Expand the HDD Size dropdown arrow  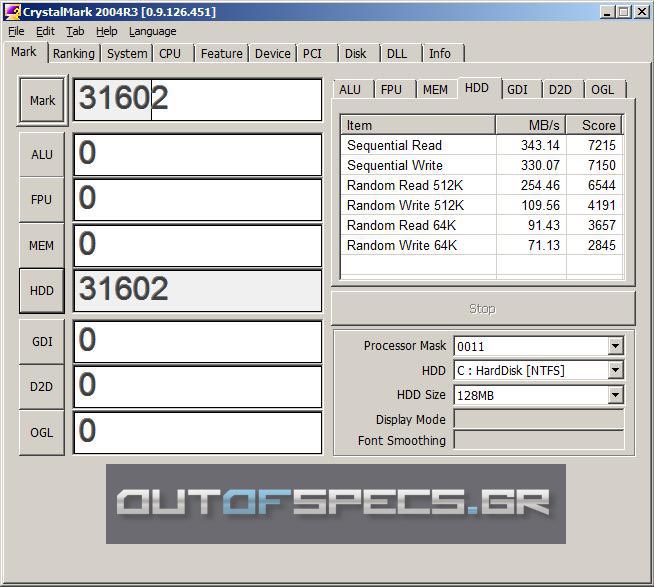point(615,395)
